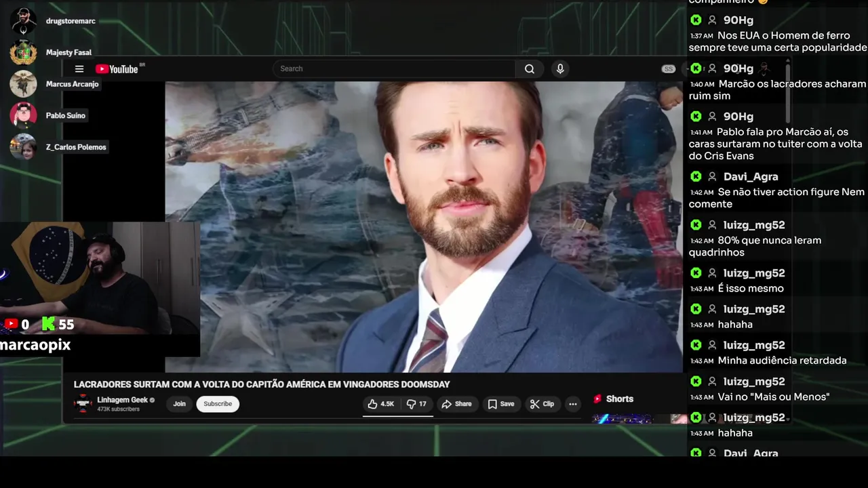The height and width of the screenshot is (488, 868).
Task: Click the Subscribe button
Action: pyautogui.click(x=218, y=404)
